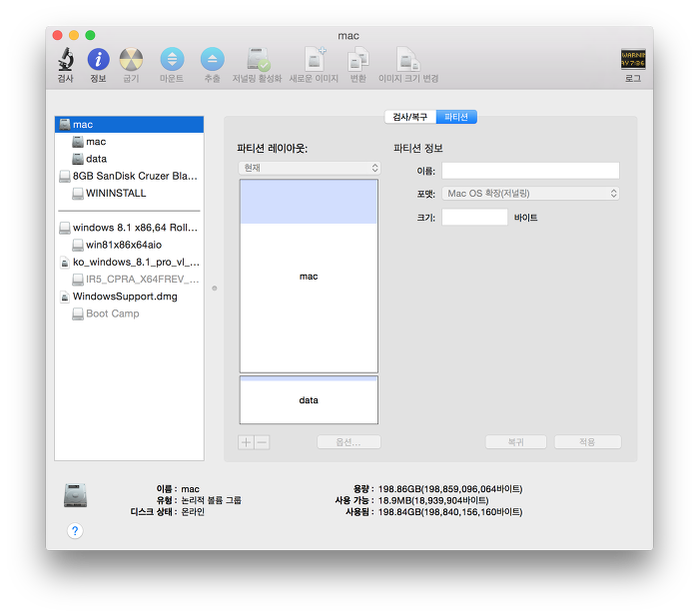Image resolution: width=699 pixels, height=616 pixels.
Task: Select the top-level mac disk in sidebar
Action: (129, 125)
